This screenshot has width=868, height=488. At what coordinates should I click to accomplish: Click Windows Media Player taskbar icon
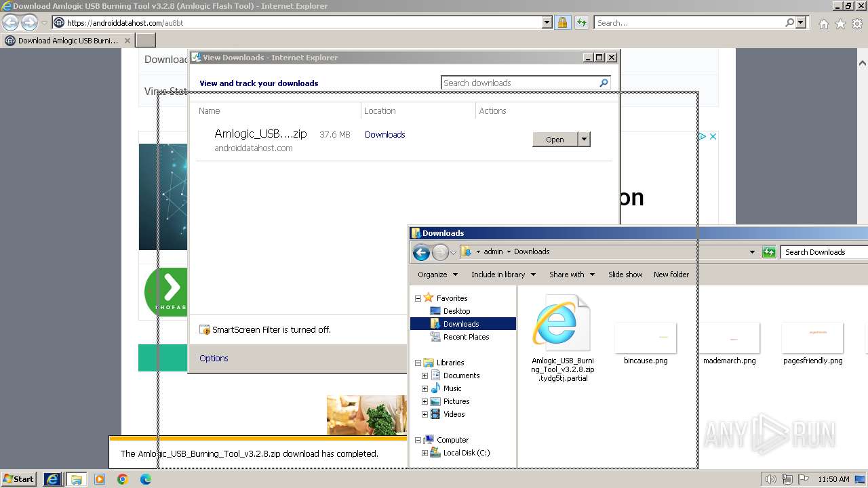coord(100,479)
